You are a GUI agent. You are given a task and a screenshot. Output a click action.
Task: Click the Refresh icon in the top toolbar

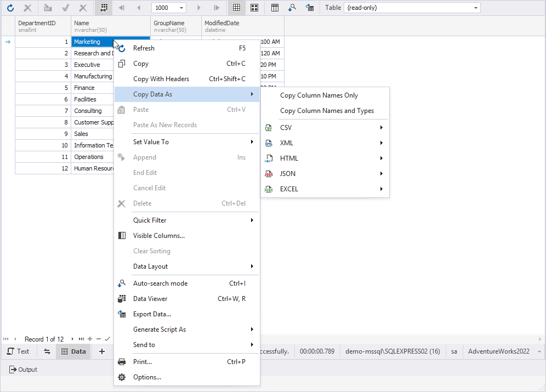10,8
